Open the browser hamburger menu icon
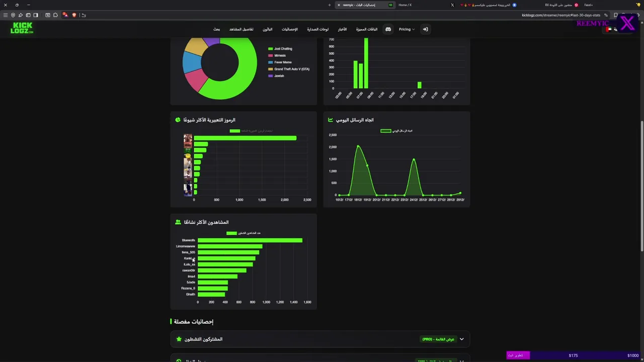Image resolution: width=644 pixels, height=362 pixels. click(6, 15)
